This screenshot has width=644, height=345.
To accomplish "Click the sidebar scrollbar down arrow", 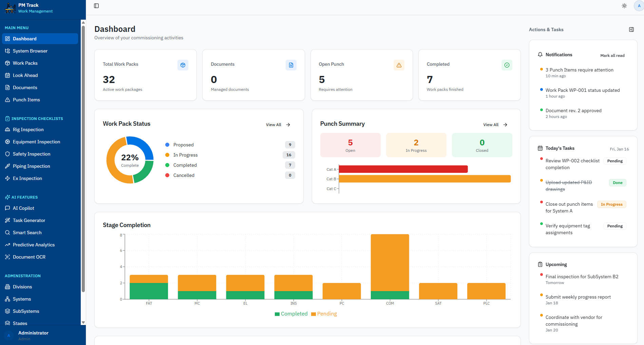I will point(83,323).
